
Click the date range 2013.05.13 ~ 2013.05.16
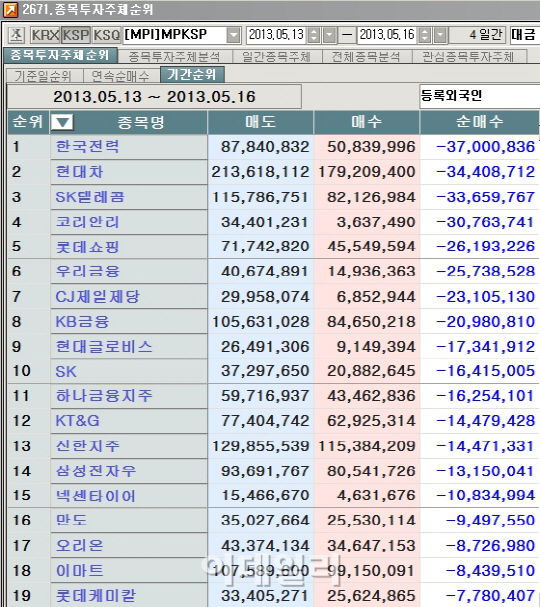point(154,97)
